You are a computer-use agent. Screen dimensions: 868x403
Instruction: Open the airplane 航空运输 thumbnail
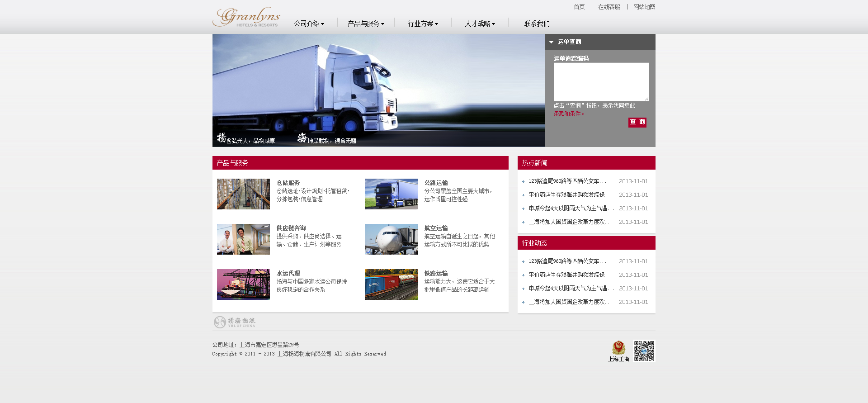[391, 239]
